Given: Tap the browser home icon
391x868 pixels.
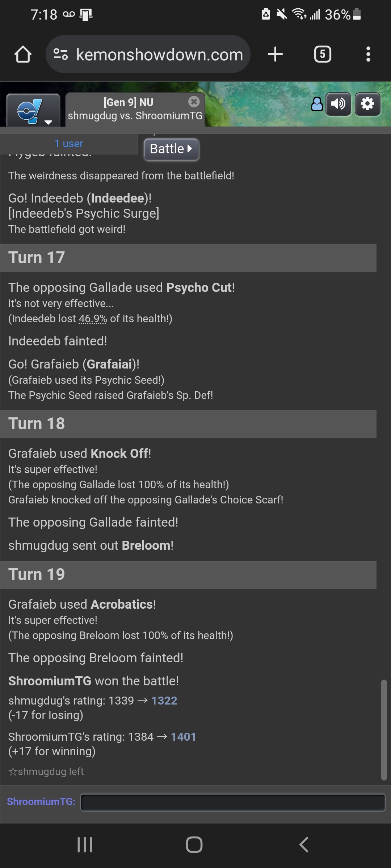Looking at the screenshot, I should click(23, 54).
